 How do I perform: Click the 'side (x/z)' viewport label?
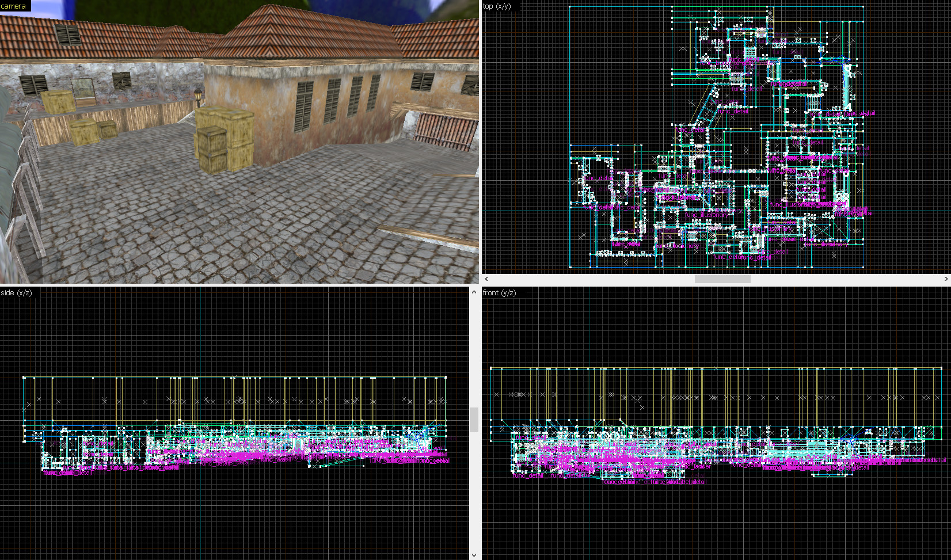pyautogui.click(x=16, y=292)
